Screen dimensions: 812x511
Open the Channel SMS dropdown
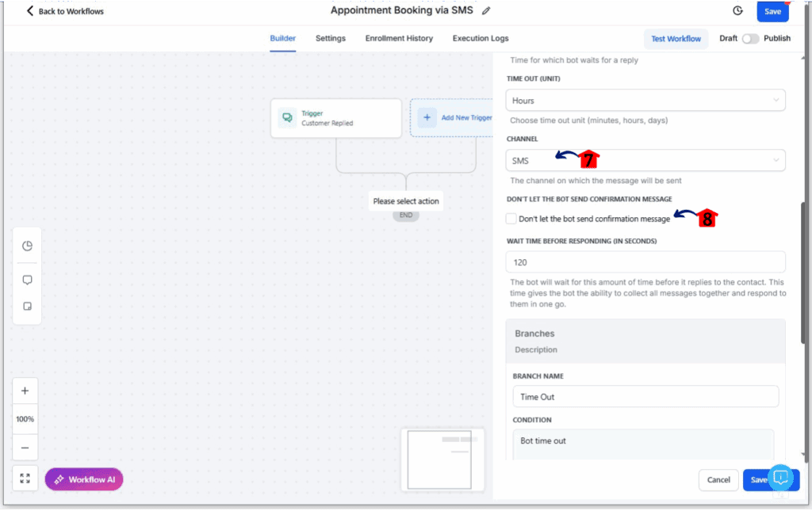(645, 161)
